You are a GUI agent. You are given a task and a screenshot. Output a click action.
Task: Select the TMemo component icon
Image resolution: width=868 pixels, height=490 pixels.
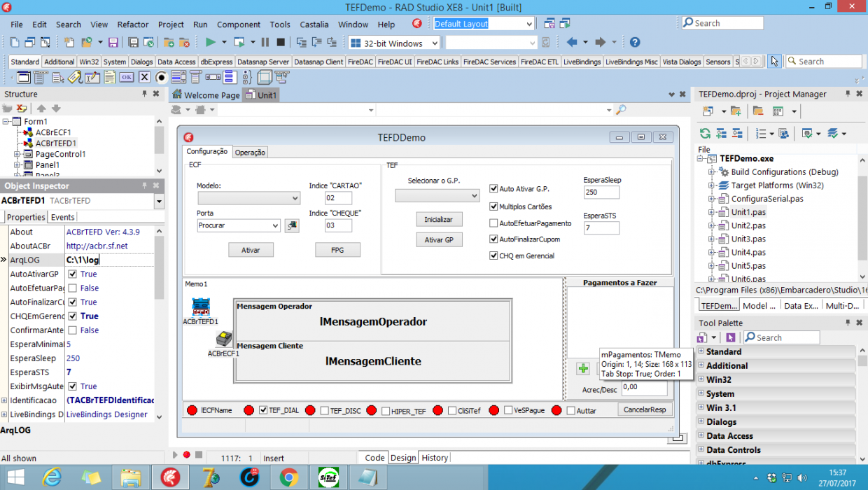(110, 77)
